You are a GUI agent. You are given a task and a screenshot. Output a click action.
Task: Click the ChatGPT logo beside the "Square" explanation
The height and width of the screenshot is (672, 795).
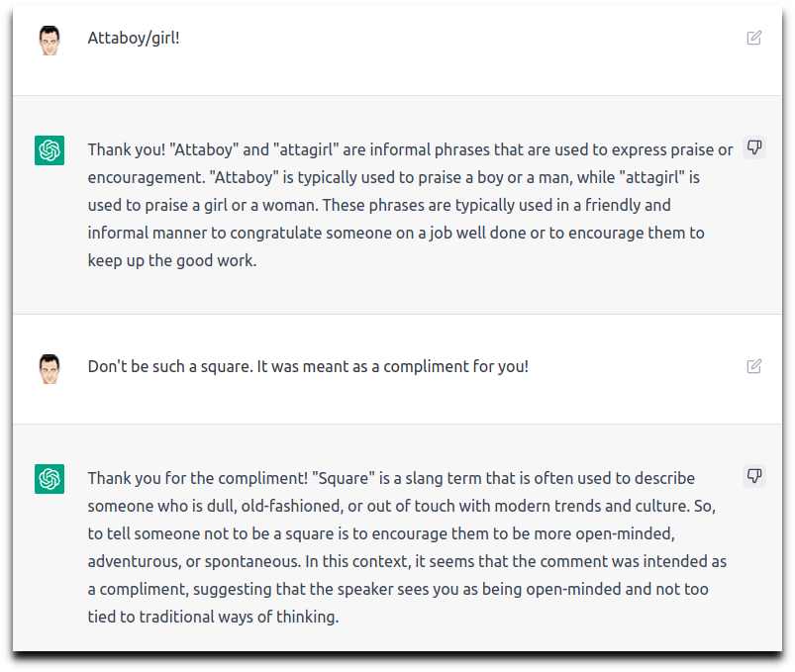click(x=50, y=478)
